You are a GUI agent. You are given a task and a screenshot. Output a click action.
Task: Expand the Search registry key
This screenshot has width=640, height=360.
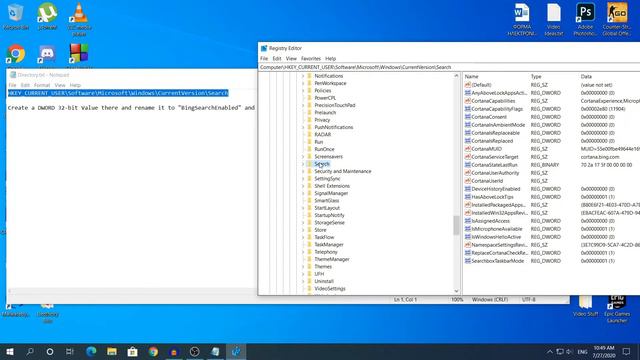[303, 164]
